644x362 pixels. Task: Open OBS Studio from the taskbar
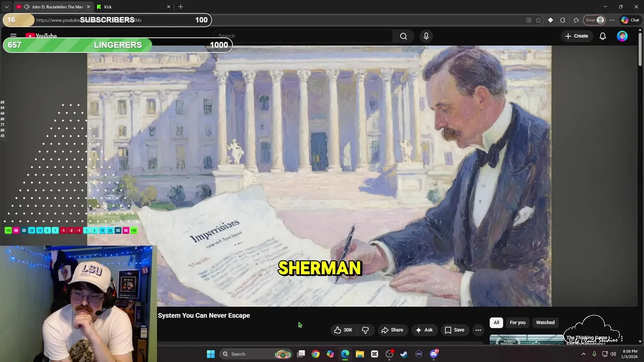(389, 354)
